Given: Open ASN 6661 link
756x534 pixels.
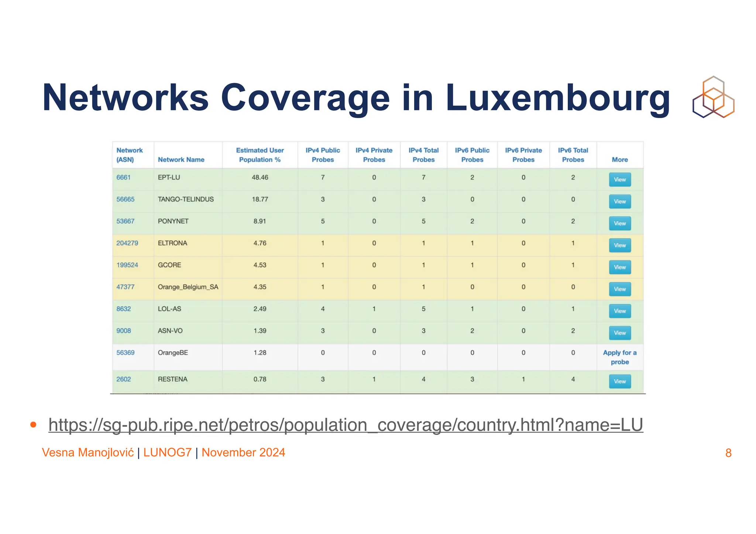Looking at the screenshot, I should click(123, 178).
